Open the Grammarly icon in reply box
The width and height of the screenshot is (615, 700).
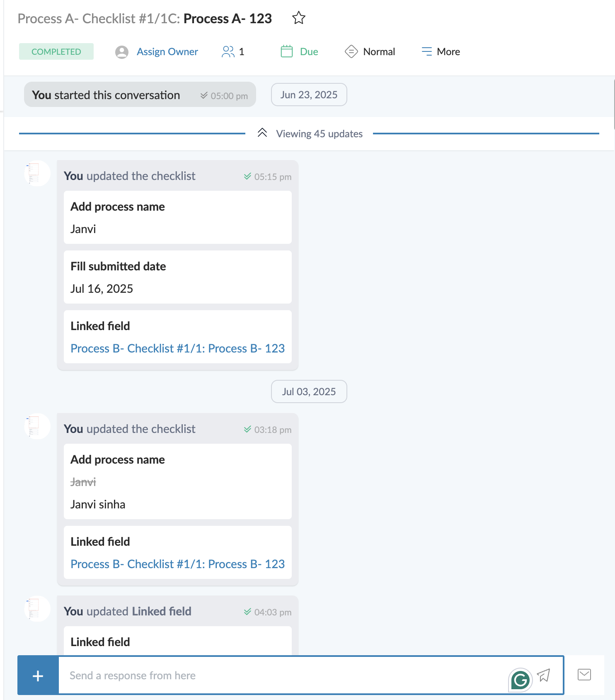coord(520,680)
